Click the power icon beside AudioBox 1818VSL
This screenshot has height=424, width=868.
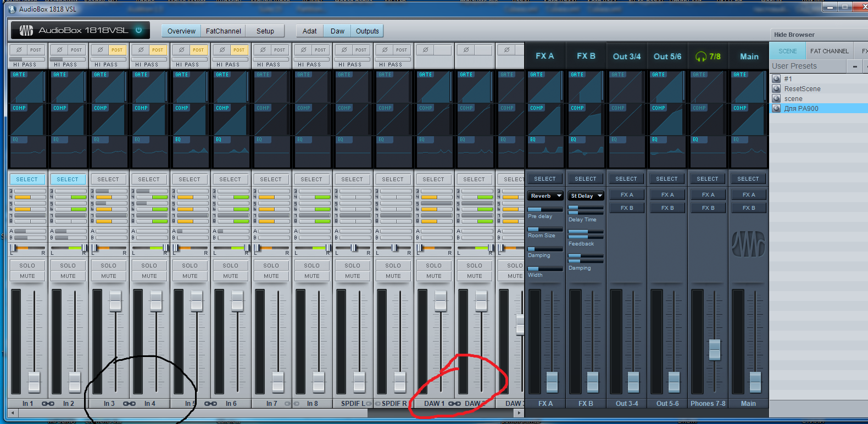coord(139,30)
